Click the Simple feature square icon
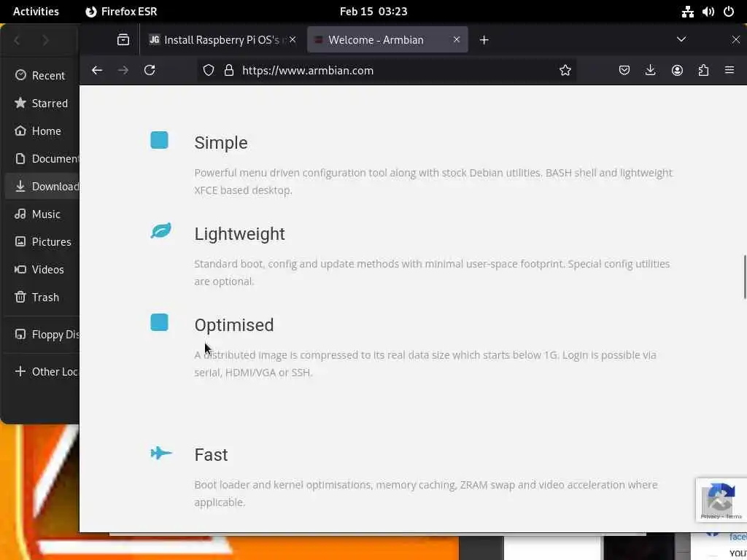The width and height of the screenshot is (747, 560). (x=159, y=141)
